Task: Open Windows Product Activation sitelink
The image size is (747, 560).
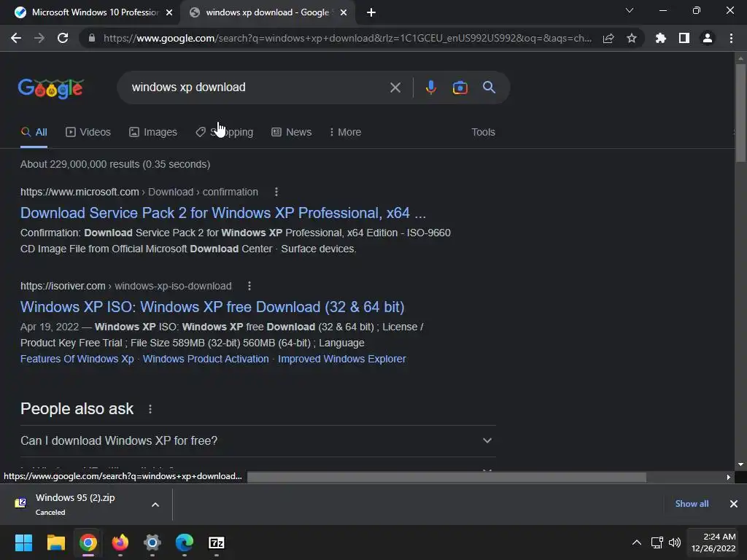Action: (x=206, y=359)
